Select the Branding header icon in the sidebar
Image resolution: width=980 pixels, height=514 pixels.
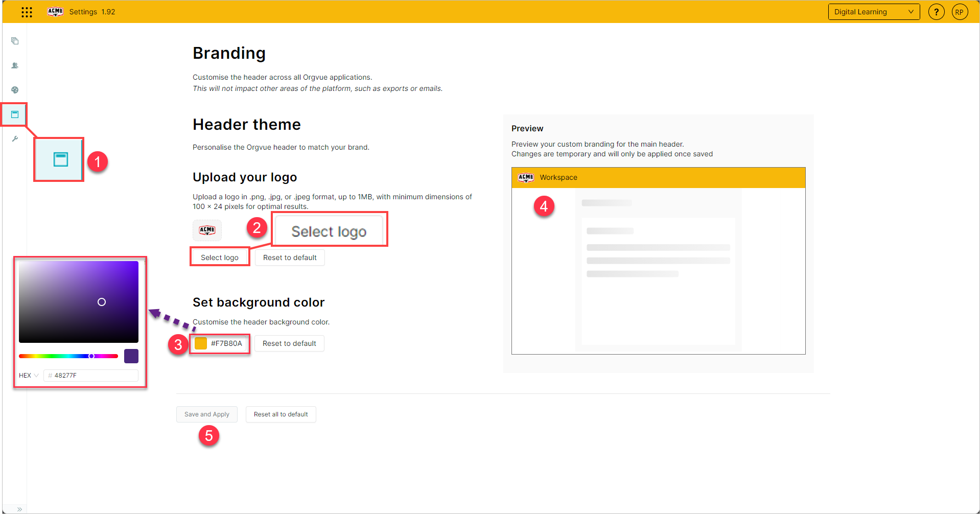point(15,114)
